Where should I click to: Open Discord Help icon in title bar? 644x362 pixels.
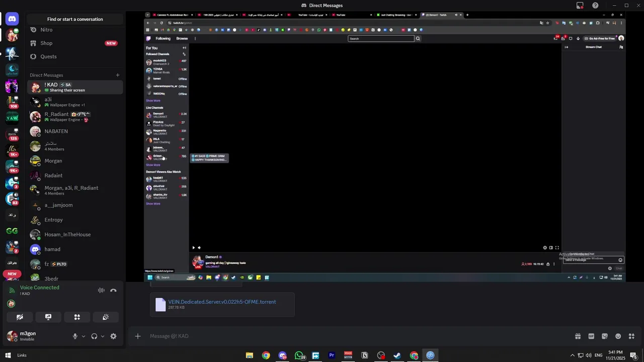596,6
